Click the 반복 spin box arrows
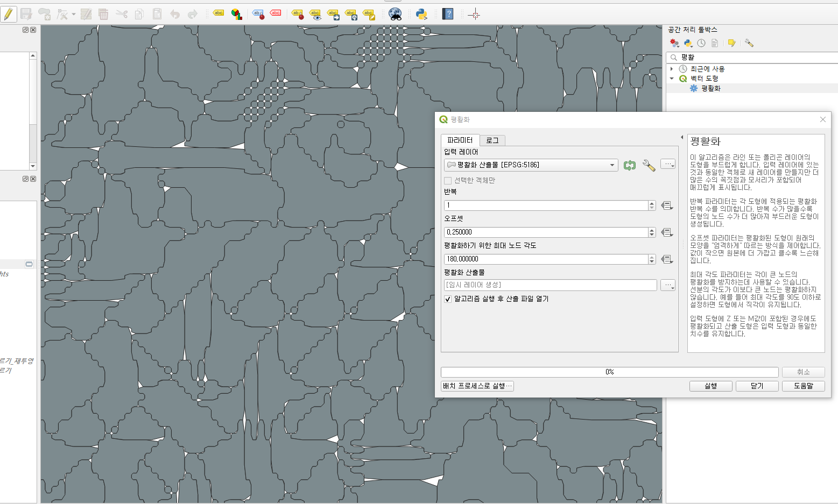 point(652,205)
